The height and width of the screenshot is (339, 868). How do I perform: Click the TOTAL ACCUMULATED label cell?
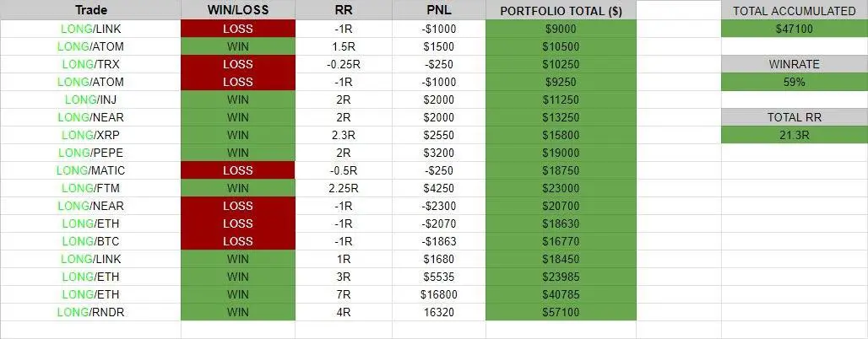tap(795, 10)
